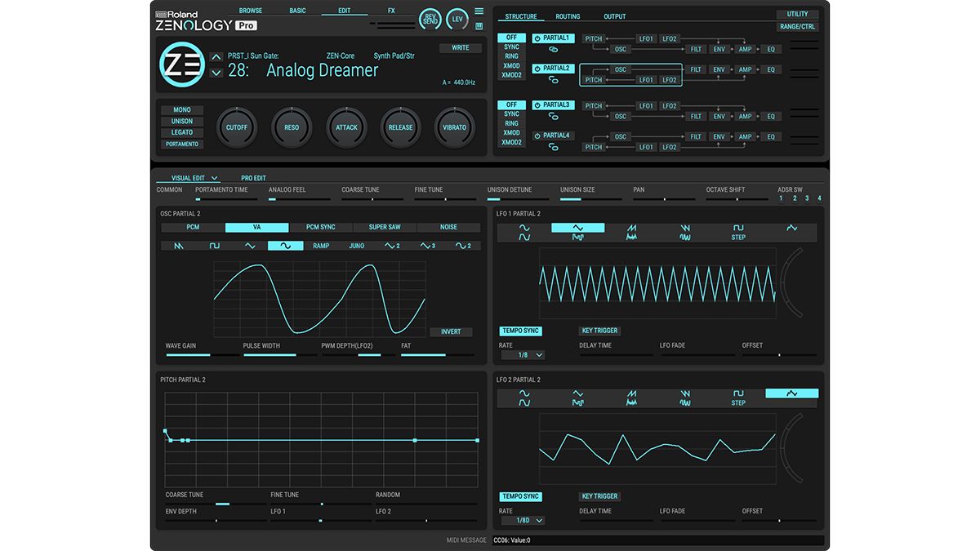The height and width of the screenshot is (551, 980).
Task: Open LFO 2 rate dropdown showing 1/8D
Action: tap(523, 520)
